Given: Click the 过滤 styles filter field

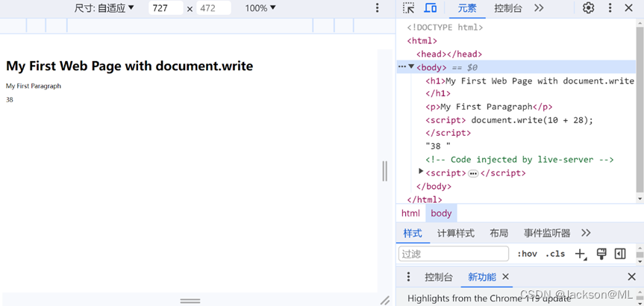Looking at the screenshot, I should (x=454, y=254).
